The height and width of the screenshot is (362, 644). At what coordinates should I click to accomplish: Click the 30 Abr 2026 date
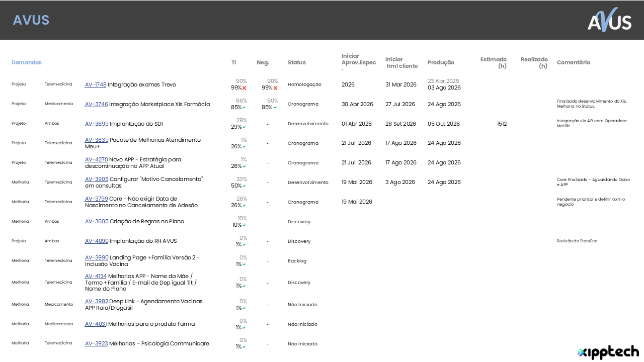coord(357,104)
